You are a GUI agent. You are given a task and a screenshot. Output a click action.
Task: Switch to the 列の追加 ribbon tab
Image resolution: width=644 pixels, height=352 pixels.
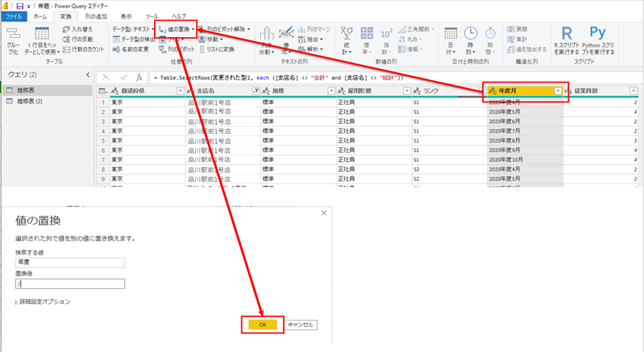pyautogui.click(x=96, y=15)
